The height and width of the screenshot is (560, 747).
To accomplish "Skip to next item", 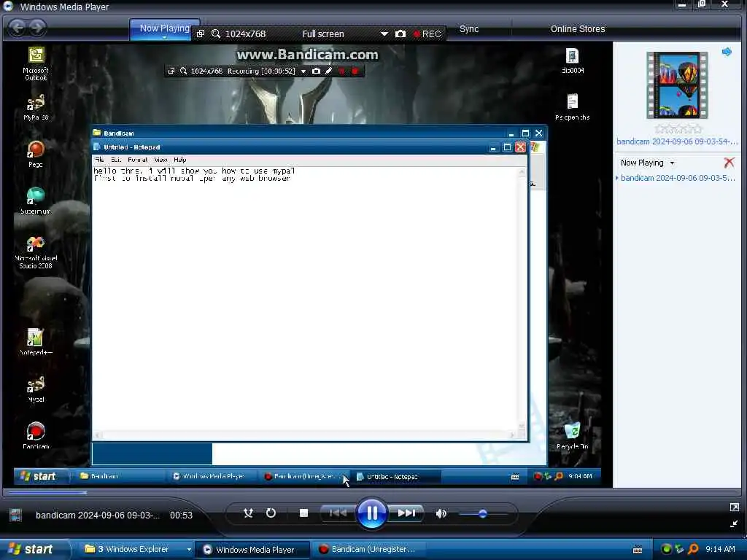I will [406, 513].
